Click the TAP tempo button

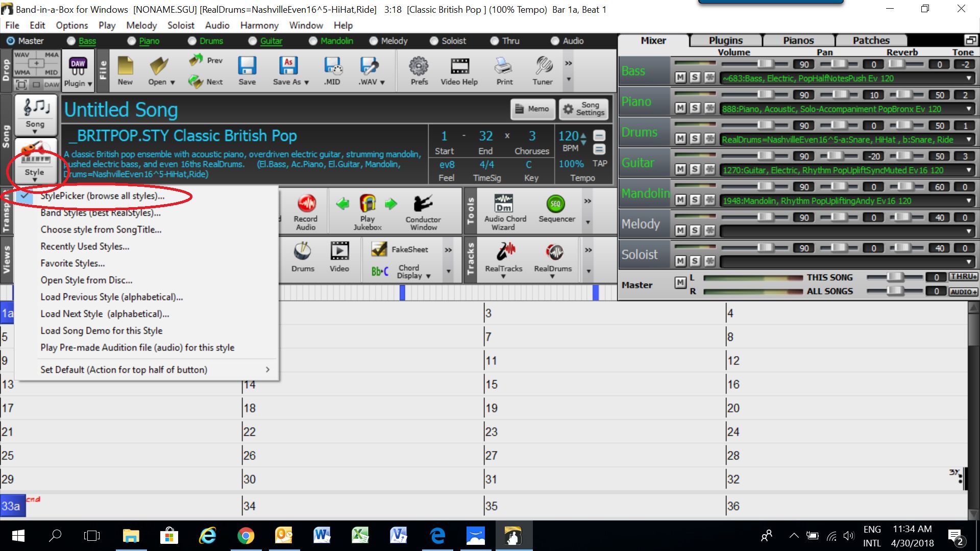(x=600, y=164)
